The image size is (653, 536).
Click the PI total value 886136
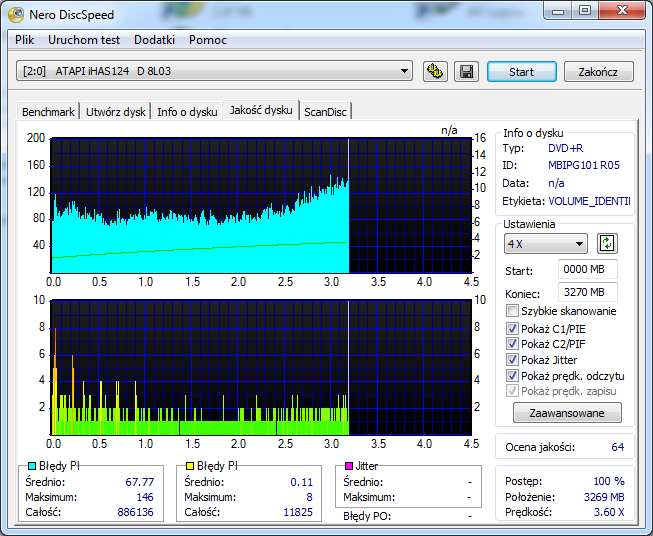point(135,512)
